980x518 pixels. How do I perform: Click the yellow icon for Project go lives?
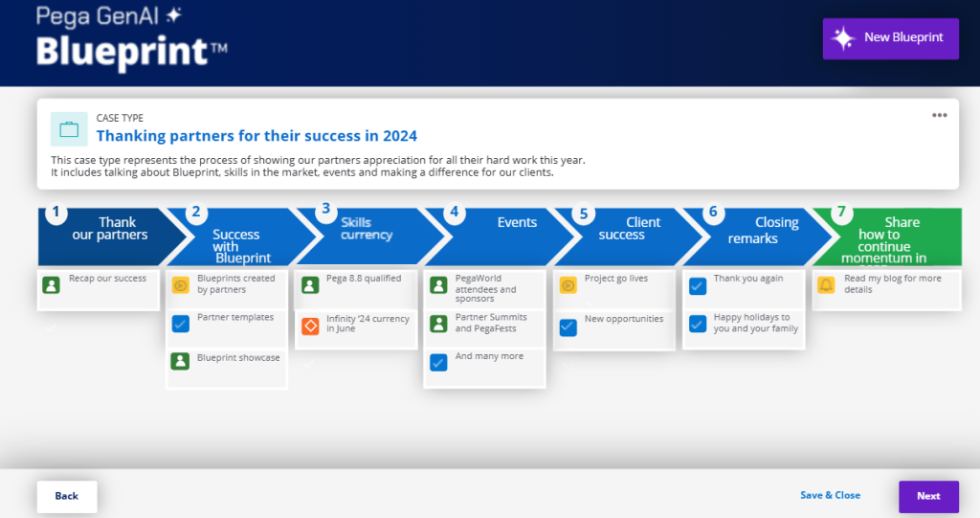click(x=568, y=285)
